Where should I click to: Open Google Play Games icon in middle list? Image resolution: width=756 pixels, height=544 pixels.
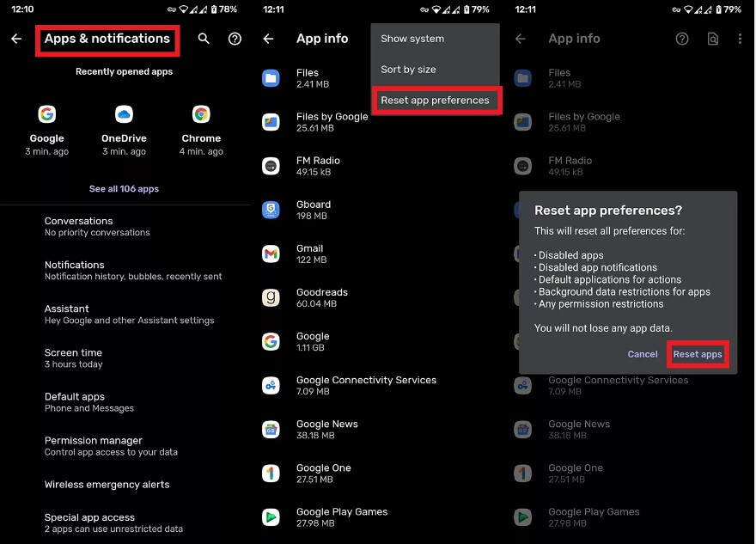click(x=271, y=517)
